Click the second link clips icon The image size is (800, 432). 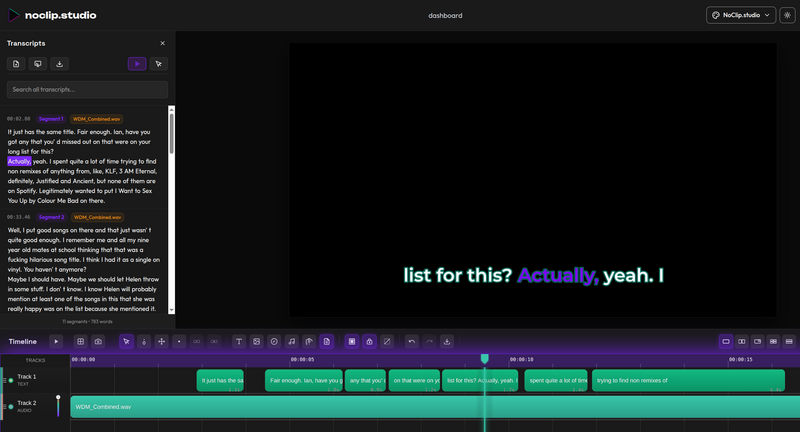click(x=214, y=342)
